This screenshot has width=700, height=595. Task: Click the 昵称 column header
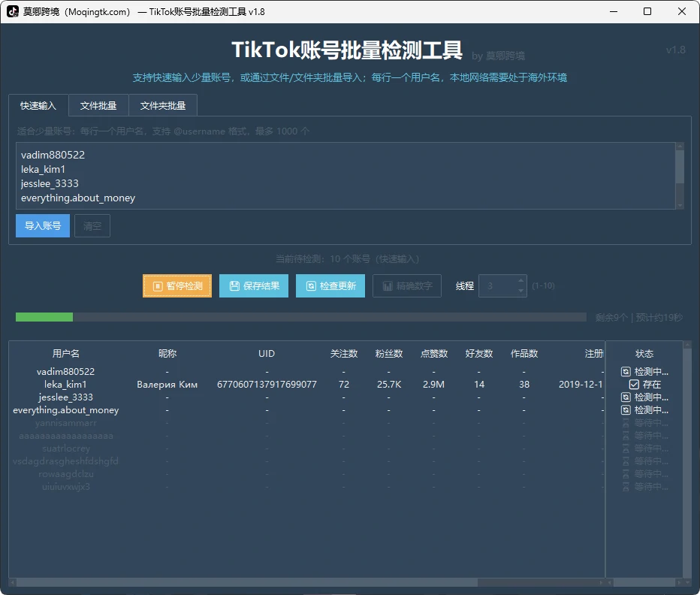(167, 354)
